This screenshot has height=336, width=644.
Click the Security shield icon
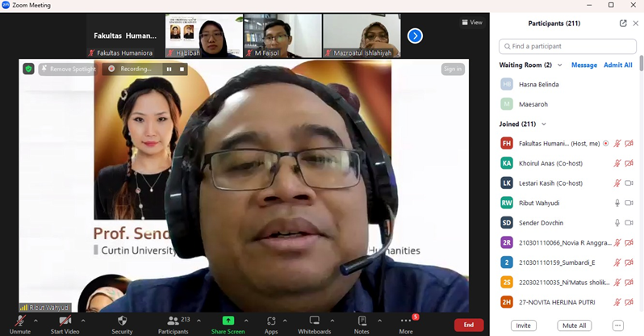(122, 321)
